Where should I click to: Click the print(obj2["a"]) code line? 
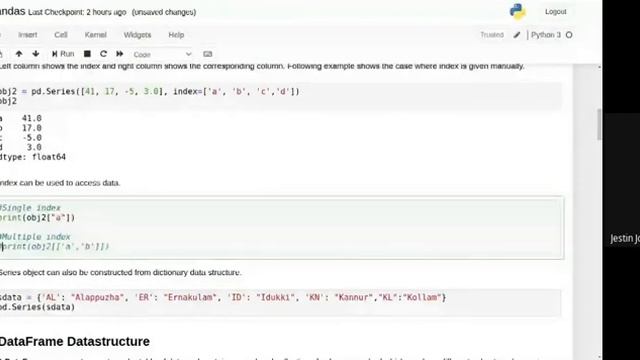[38, 218]
